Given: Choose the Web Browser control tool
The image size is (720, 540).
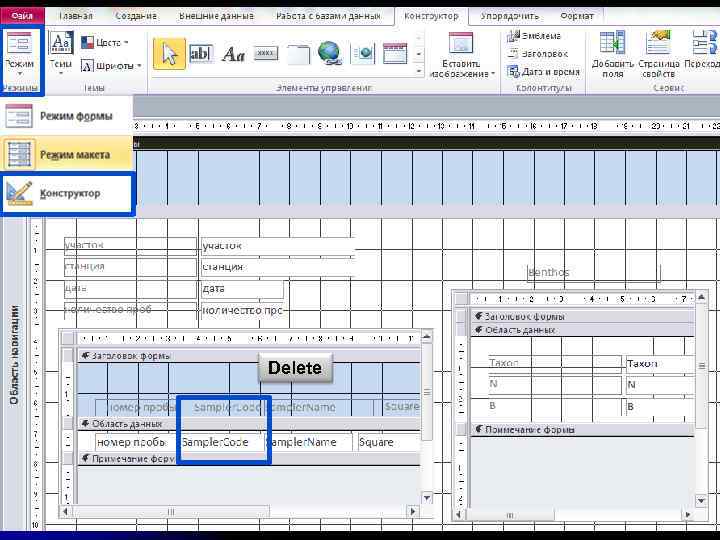Looking at the screenshot, I should pos(363,54).
